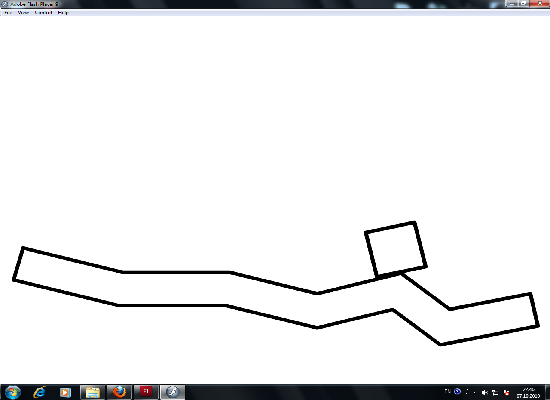
Task: Click the Flash Player title bar icon
Action: point(5,4)
